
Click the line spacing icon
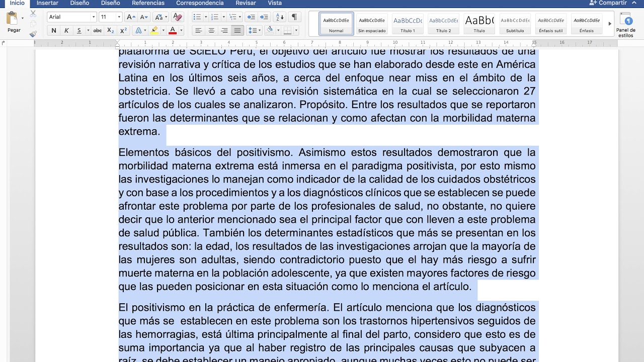pyautogui.click(x=252, y=31)
